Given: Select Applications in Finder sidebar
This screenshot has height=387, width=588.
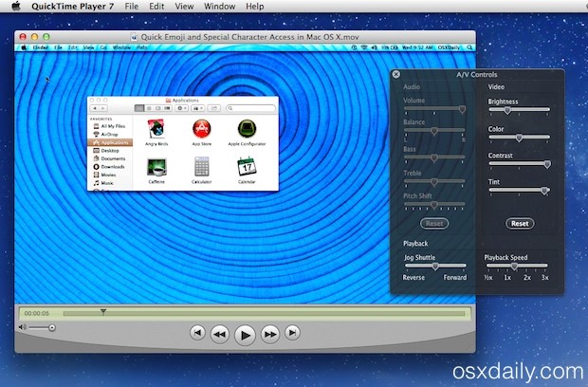Looking at the screenshot, I should pos(110,142).
